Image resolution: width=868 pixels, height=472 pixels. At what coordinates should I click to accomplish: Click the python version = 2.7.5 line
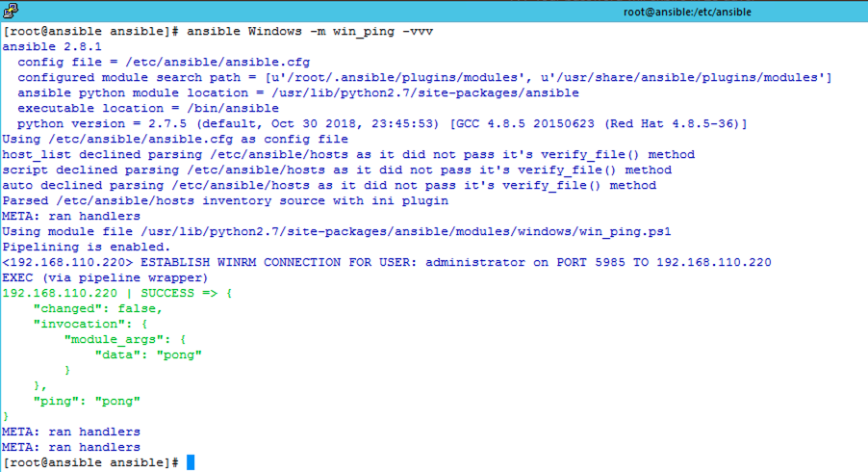point(381,123)
